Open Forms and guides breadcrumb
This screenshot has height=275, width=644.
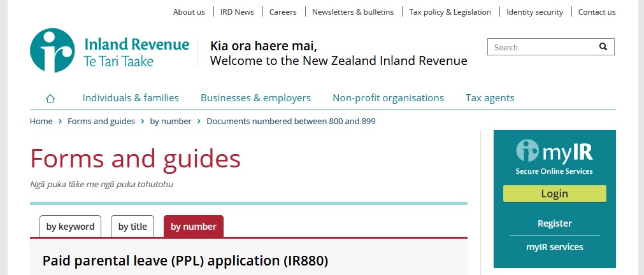101,121
